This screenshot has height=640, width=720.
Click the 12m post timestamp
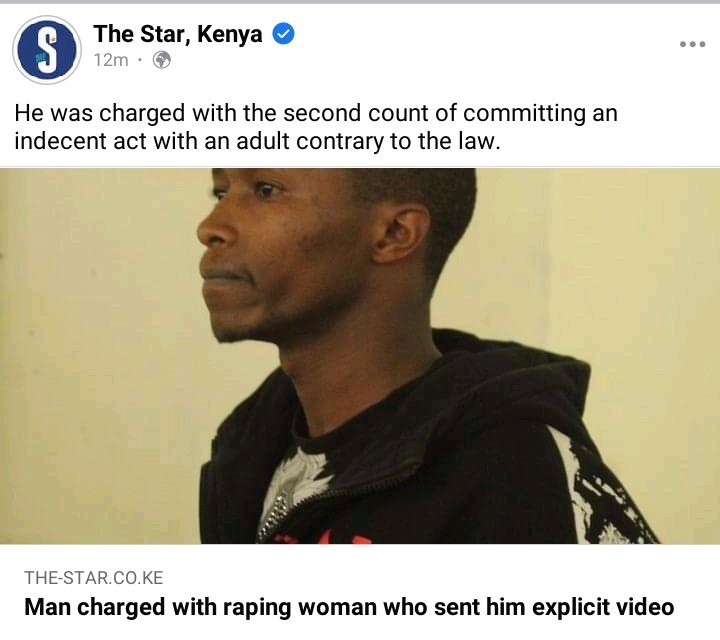111,60
